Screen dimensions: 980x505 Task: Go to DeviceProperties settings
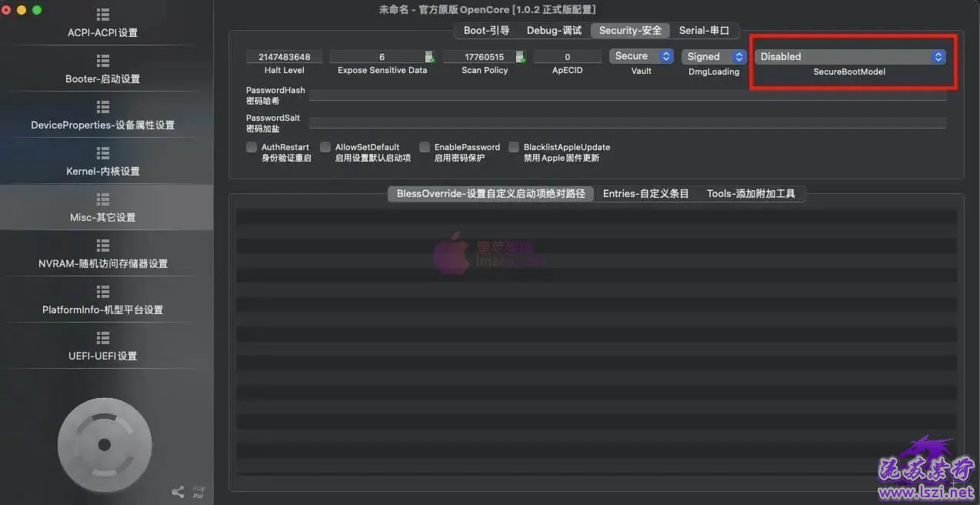102,116
